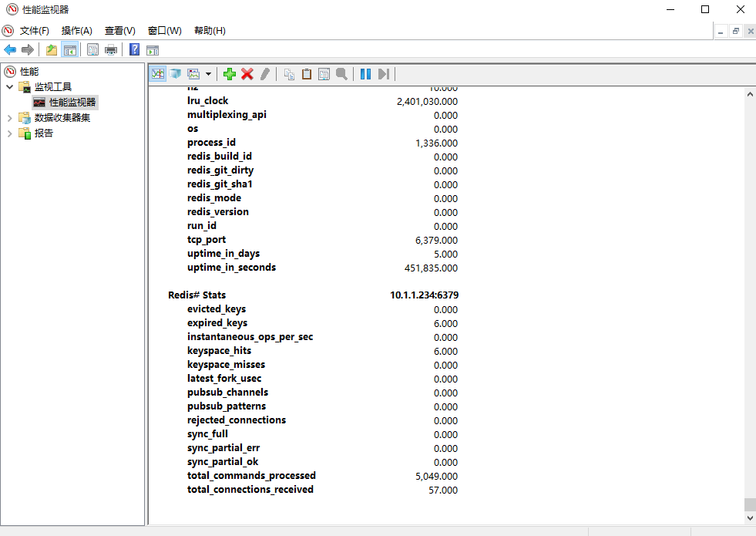Minimize the inner MDI child window
Viewport: 756px width, 536px height.
pyautogui.click(x=721, y=32)
